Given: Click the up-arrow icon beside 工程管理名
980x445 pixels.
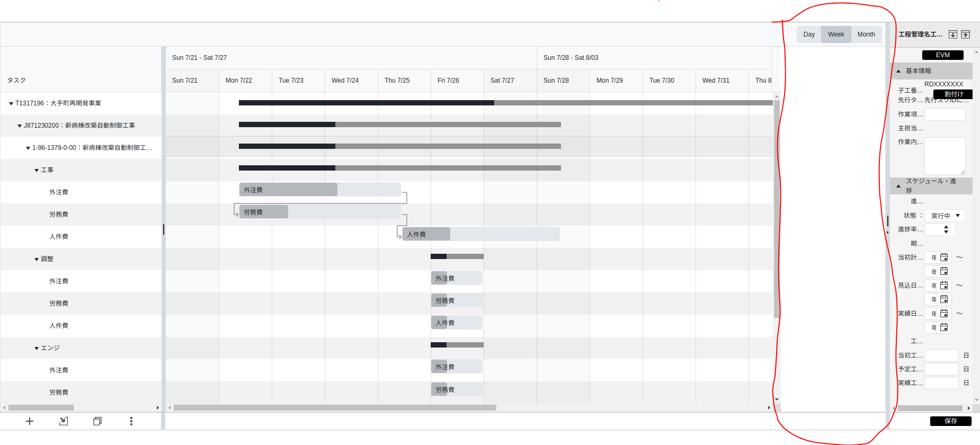Looking at the screenshot, I should [966, 34].
